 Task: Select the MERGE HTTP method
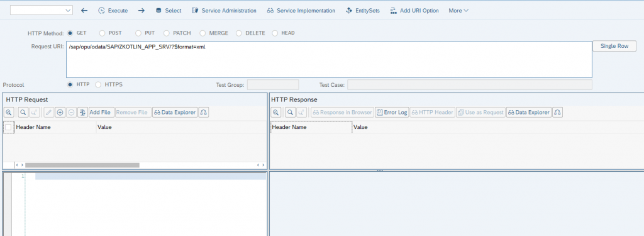tap(203, 33)
